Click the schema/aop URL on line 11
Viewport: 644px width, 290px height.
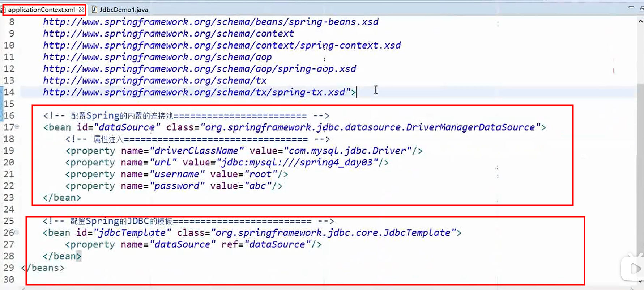click(x=157, y=57)
